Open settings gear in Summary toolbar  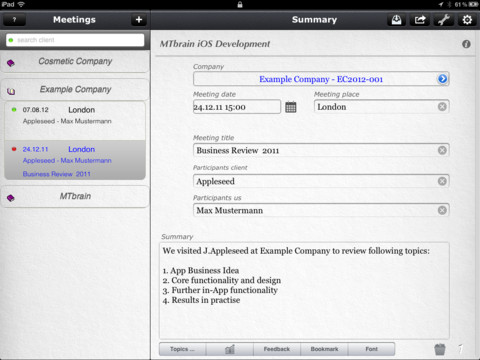(467, 20)
